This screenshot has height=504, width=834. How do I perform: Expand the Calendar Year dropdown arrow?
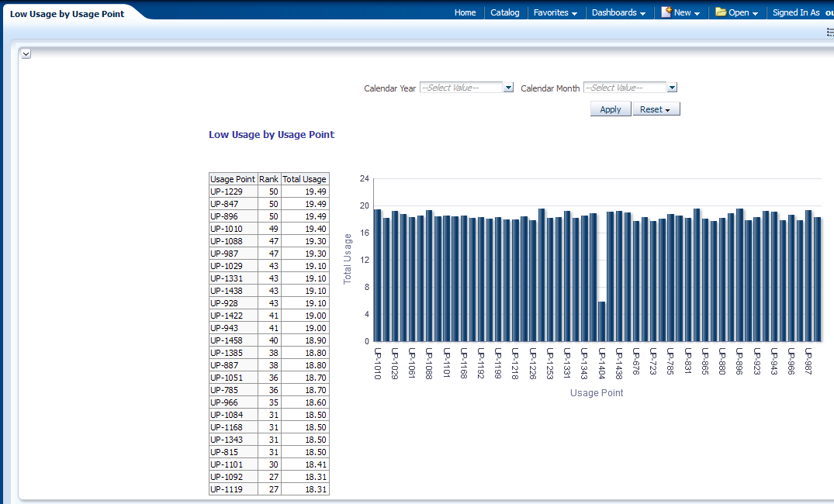click(x=508, y=88)
